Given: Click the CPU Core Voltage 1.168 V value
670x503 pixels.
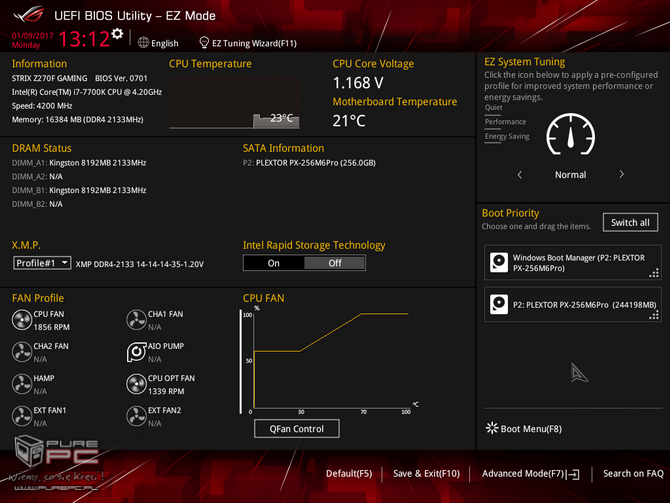Looking at the screenshot, I should point(358,83).
